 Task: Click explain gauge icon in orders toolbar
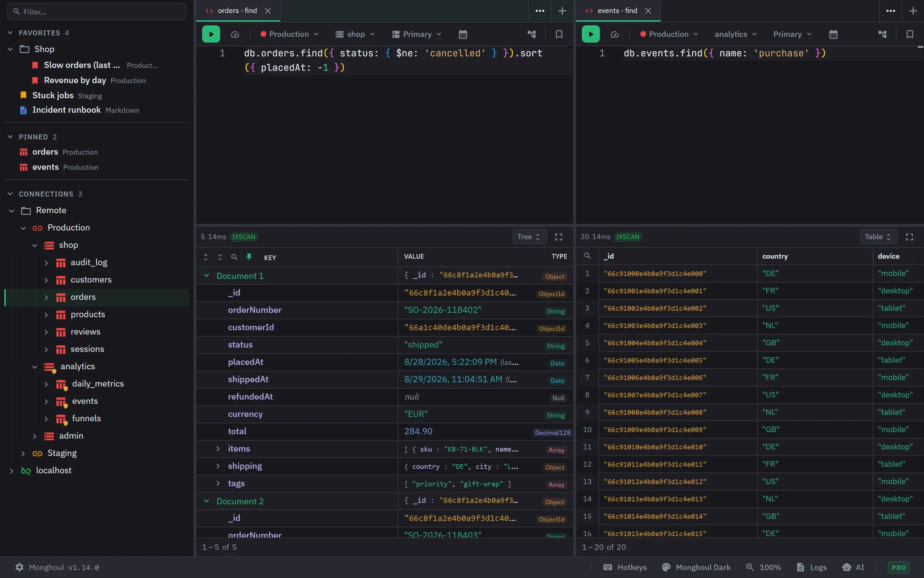point(235,34)
